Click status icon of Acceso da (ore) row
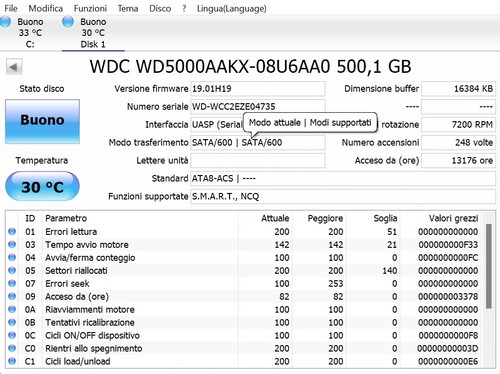 [x=12, y=296]
